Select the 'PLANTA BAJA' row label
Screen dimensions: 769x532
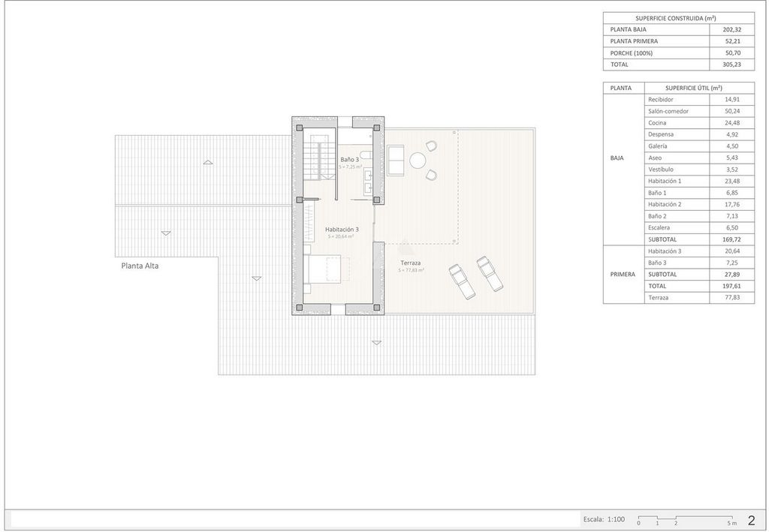tap(628, 29)
